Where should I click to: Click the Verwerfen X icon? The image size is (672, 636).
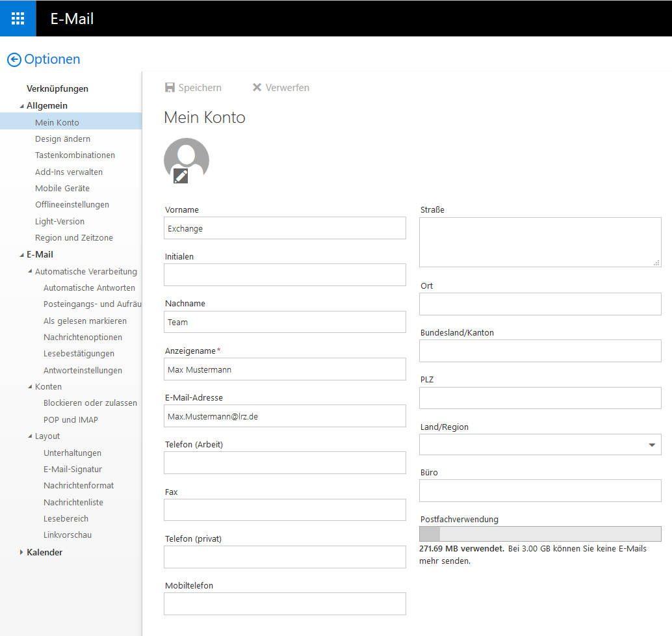257,88
